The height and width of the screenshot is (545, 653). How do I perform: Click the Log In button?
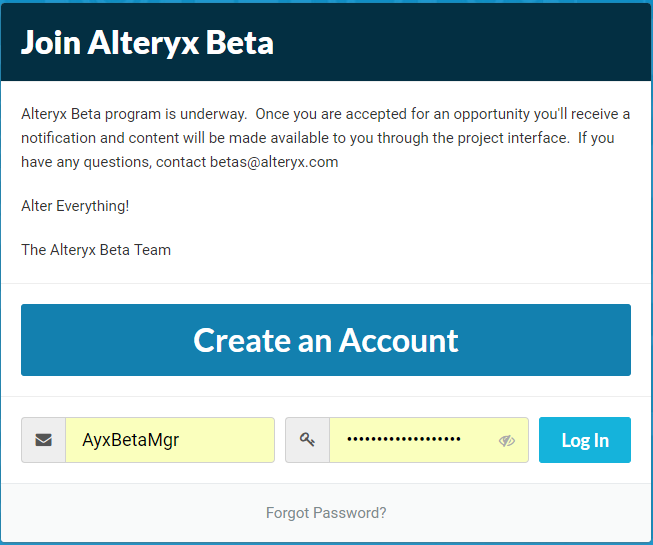585,440
